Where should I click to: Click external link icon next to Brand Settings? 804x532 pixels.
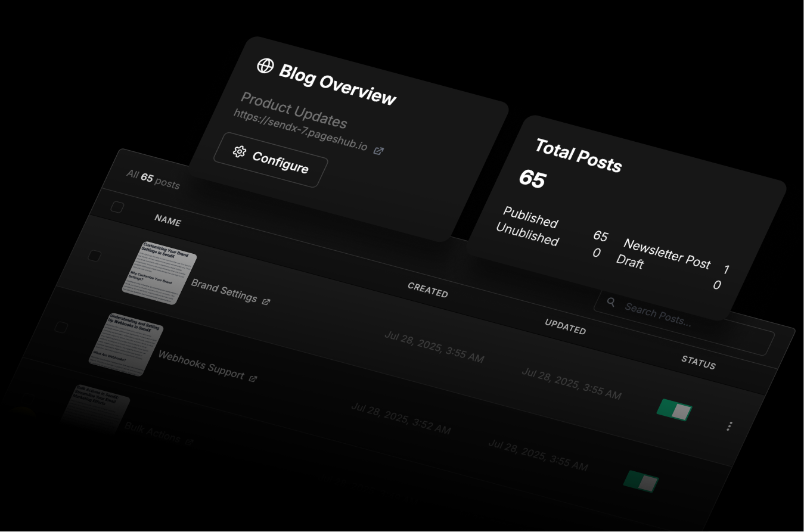(x=266, y=301)
